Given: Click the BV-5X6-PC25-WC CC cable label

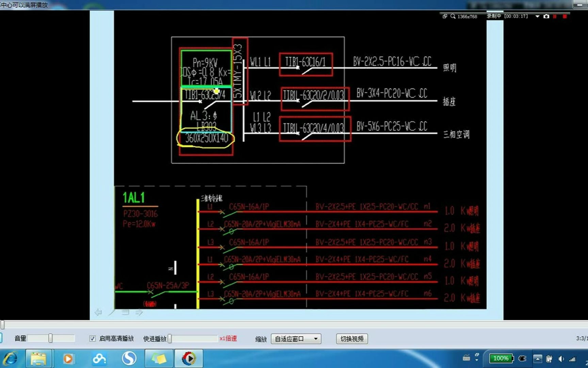Looking at the screenshot, I should tap(392, 126).
